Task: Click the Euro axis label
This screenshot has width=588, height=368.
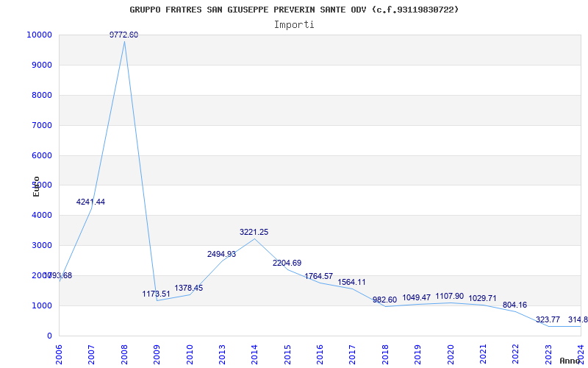Action: [x=36, y=186]
